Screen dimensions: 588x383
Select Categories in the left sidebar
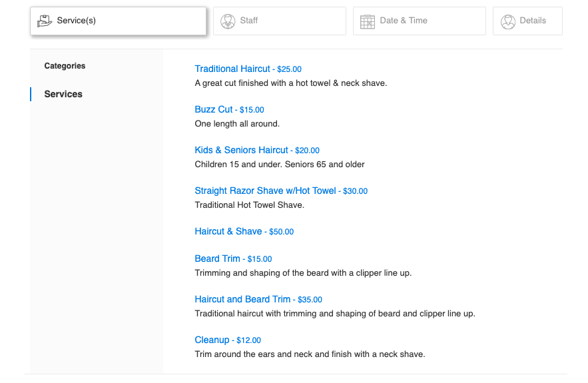(65, 66)
